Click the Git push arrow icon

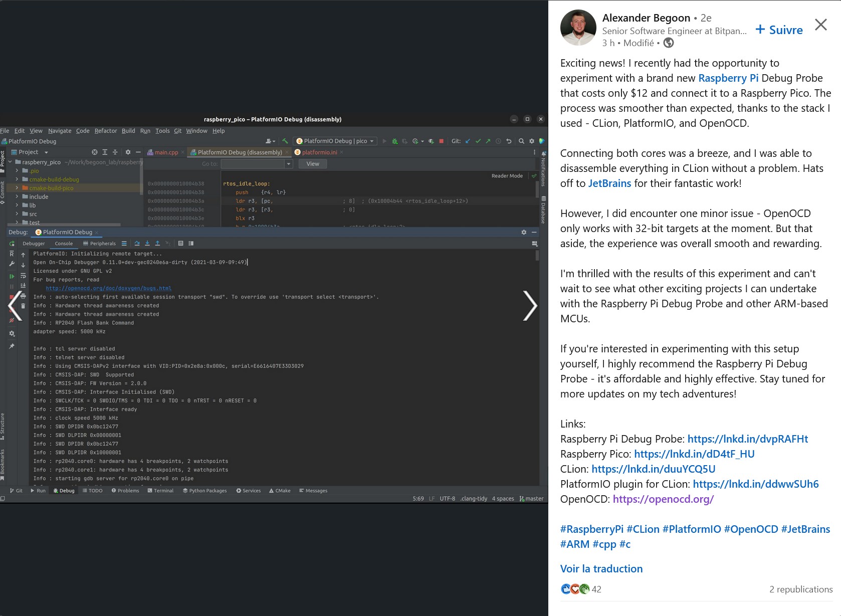pos(488,141)
